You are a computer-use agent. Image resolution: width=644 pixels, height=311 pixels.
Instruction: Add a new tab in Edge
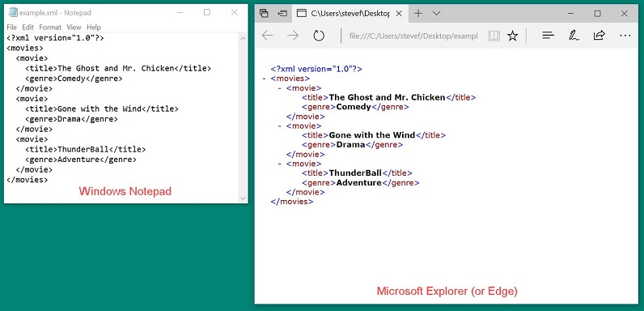pos(418,14)
